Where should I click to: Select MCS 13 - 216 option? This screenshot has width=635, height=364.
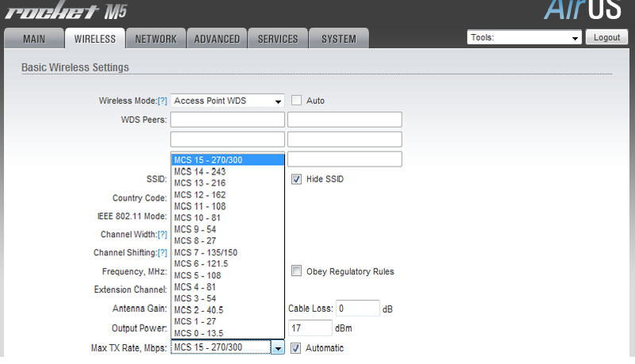tap(228, 183)
